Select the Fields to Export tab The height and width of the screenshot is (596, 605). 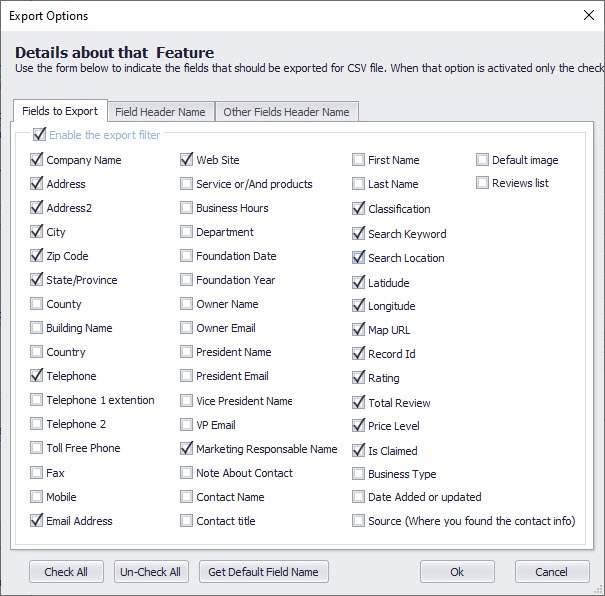click(60, 111)
